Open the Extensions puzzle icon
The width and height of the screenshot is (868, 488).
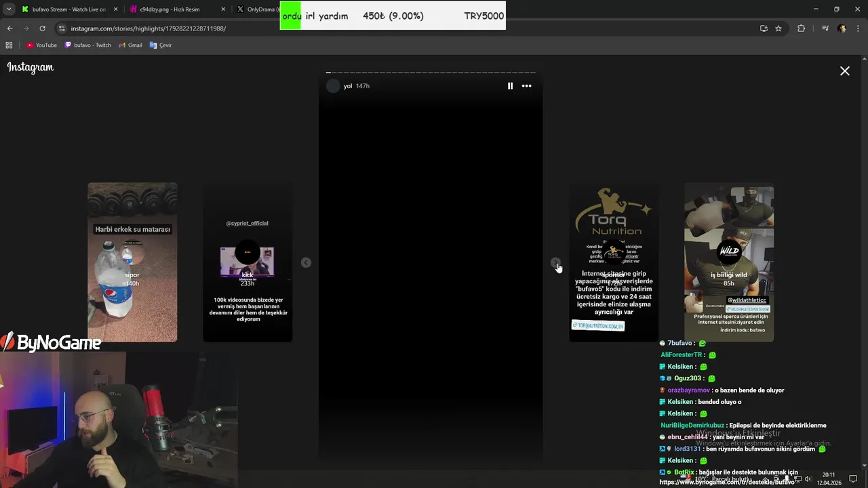pyautogui.click(x=802, y=28)
